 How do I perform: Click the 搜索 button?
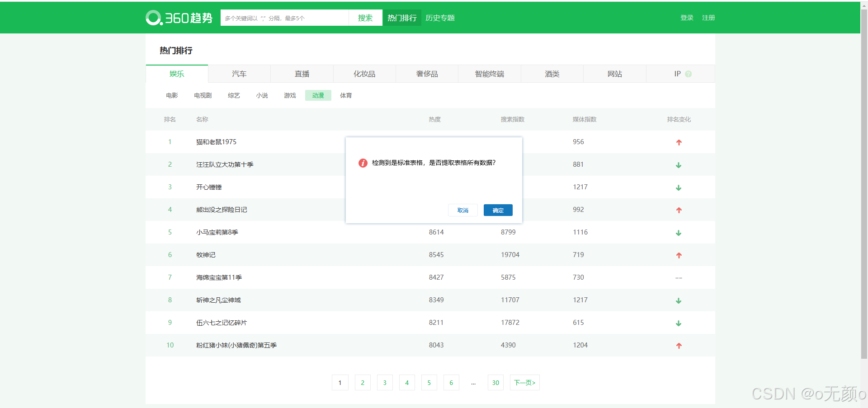pyautogui.click(x=365, y=18)
